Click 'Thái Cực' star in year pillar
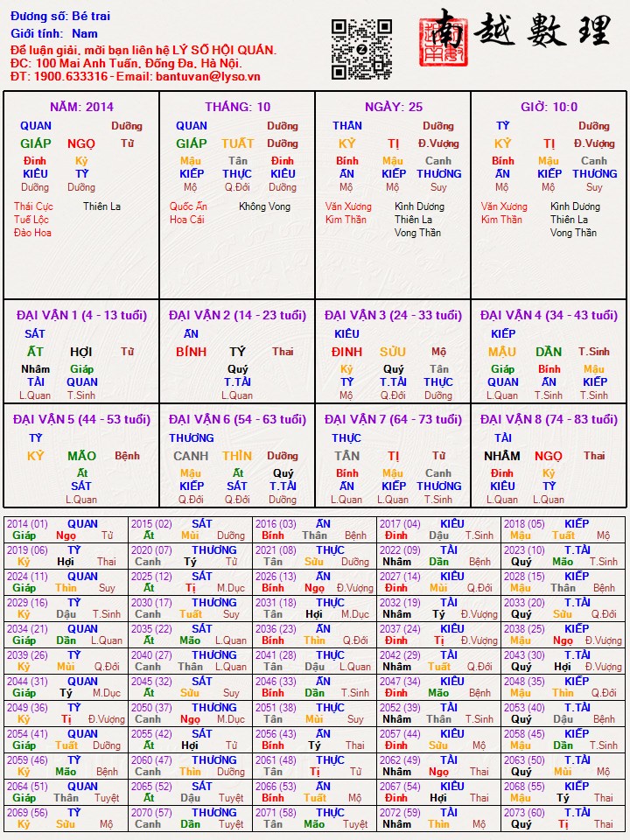Viewport: 630px width, 840px height. click(33, 206)
